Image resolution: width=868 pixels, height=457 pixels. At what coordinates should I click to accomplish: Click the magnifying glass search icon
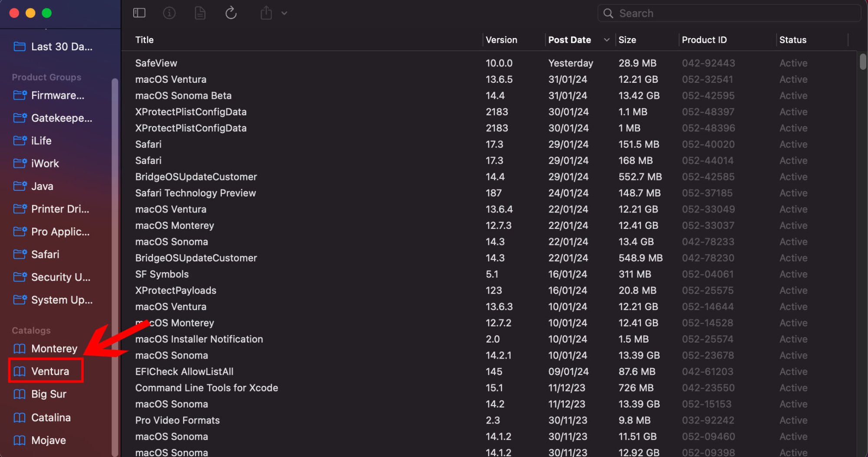point(608,13)
